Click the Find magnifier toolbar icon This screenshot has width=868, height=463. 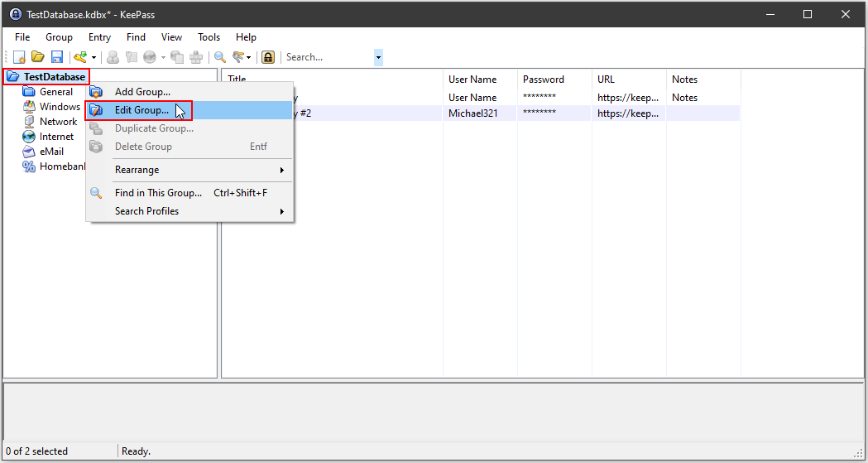[220, 57]
